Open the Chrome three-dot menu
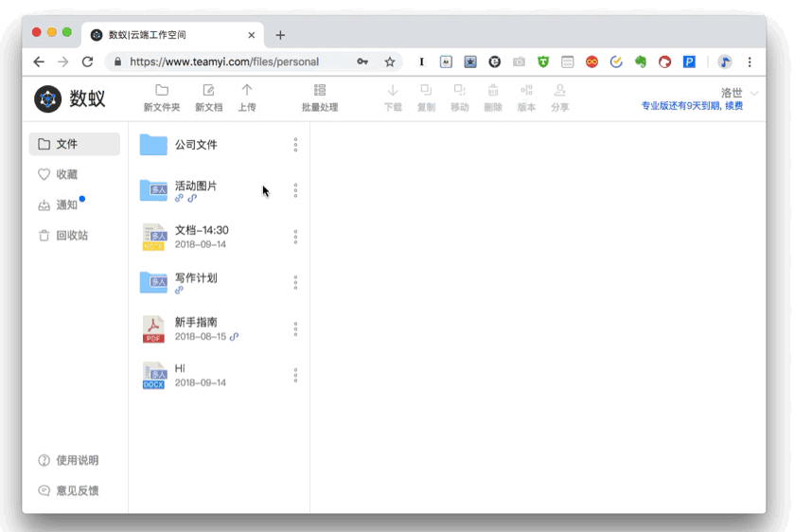 [750, 62]
